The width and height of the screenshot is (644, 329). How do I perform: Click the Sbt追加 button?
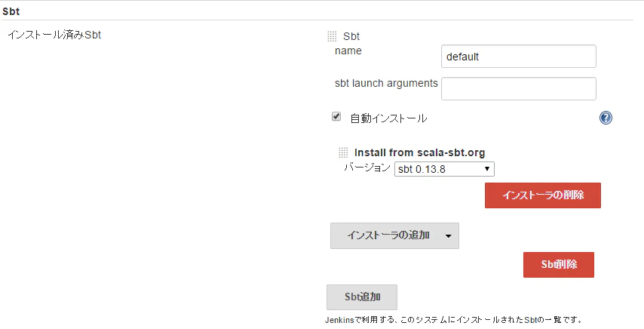click(361, 297)
